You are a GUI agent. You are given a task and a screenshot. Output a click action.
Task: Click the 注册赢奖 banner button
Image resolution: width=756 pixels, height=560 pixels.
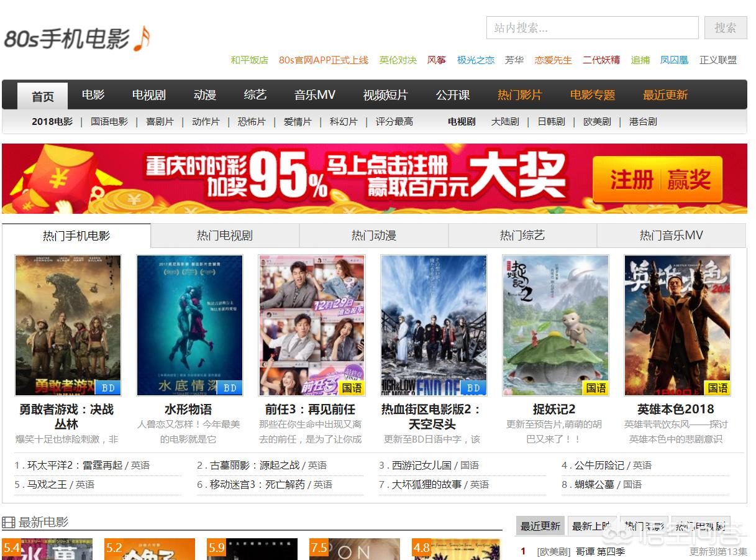[x=657, y=180]
